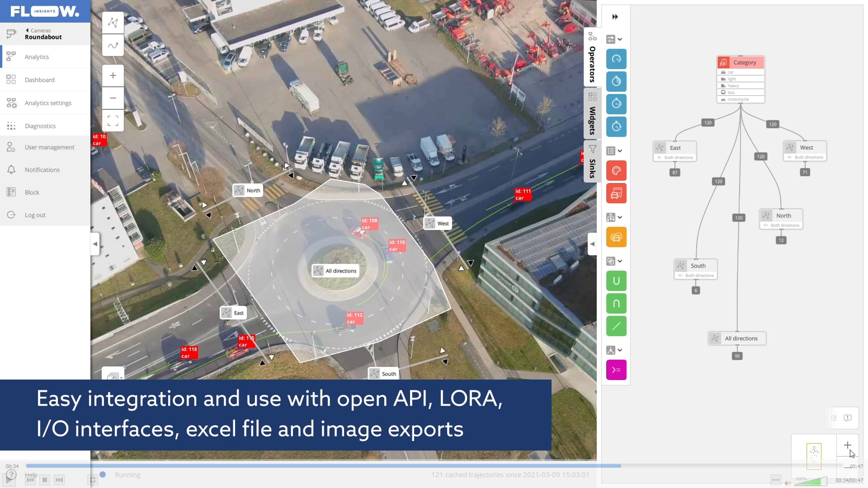868x488 pixels.
Task: Add the green union operator block
Action: (x=616, y=281)
